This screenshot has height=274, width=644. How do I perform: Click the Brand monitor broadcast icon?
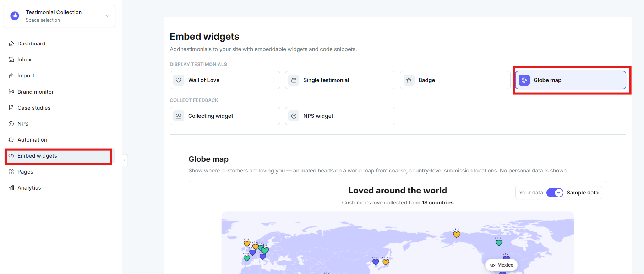point(11,92)
